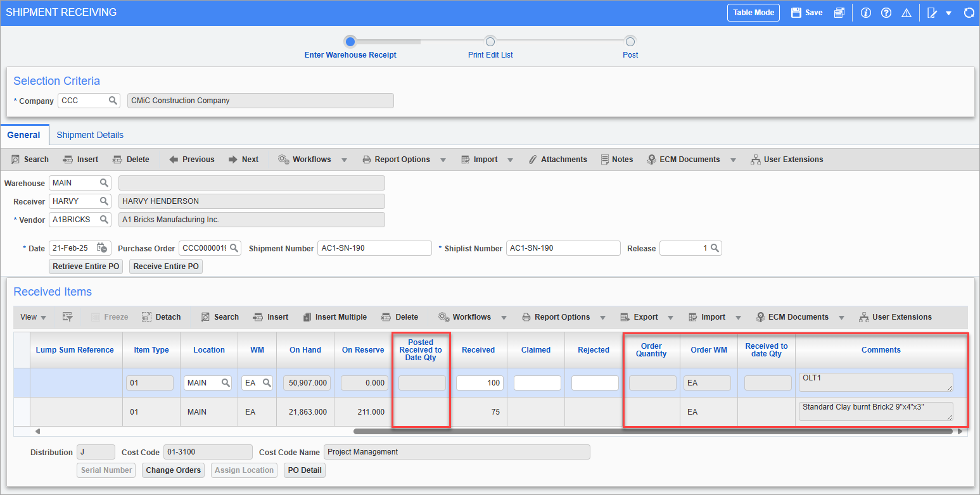Click Retrieve Entire PO button

(86, 266)
